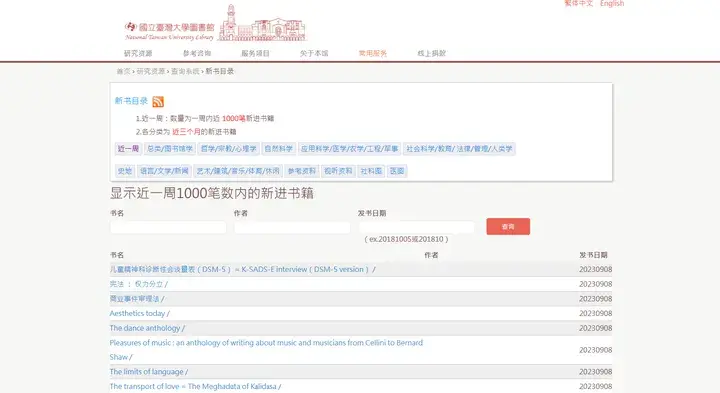Go to 首页 in the breadcrumb
This screenshot has width=720, height=393.
click(x=124, y=71)
